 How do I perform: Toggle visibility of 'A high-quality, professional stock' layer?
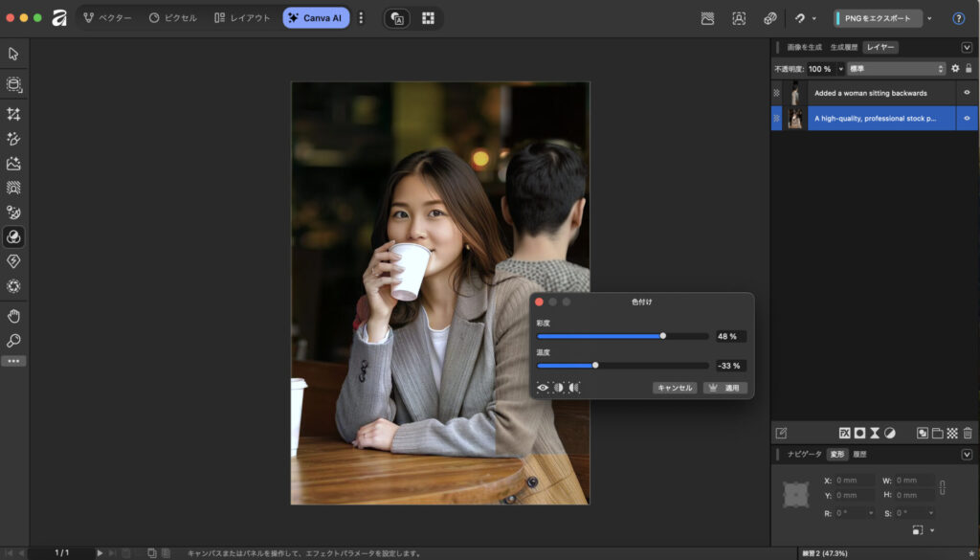click(967, 119)
